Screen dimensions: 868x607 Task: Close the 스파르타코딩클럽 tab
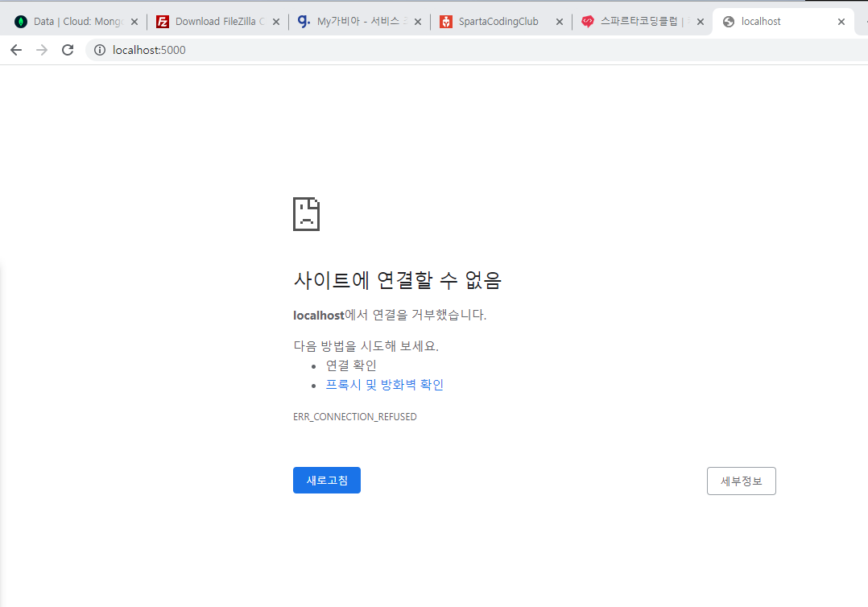(x=701, y=22)
